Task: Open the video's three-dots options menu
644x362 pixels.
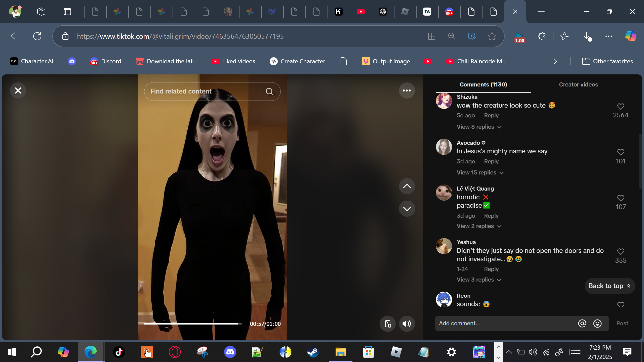Action: tap(407, 90)
